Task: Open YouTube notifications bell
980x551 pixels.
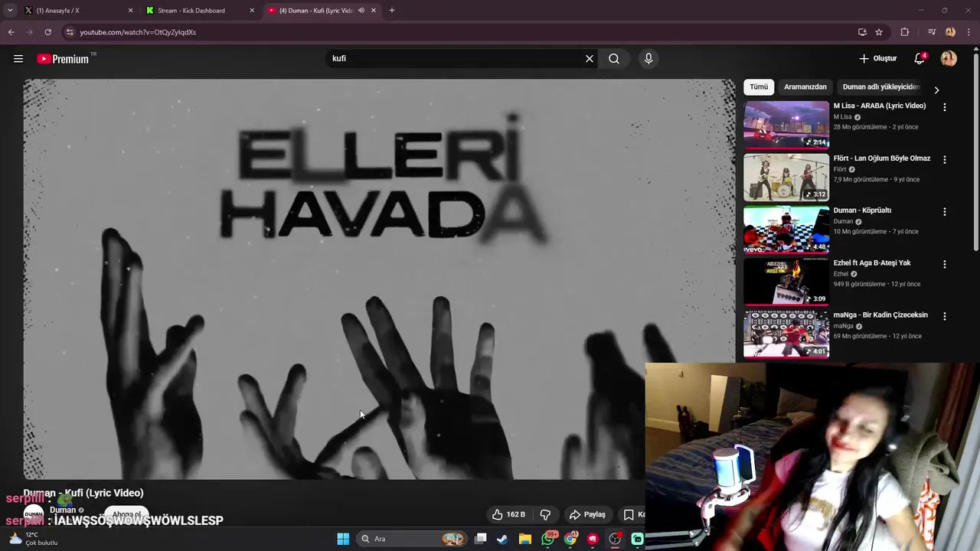Action: (x=920, y=59)
